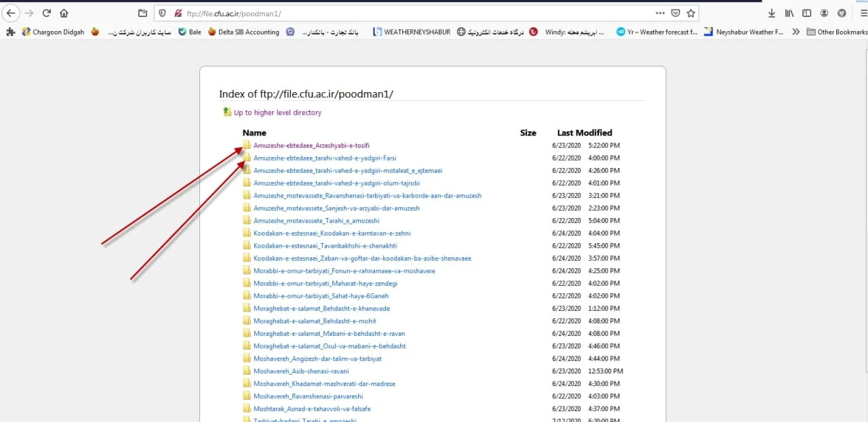Go to the Home page icon

tap(64, 13)
